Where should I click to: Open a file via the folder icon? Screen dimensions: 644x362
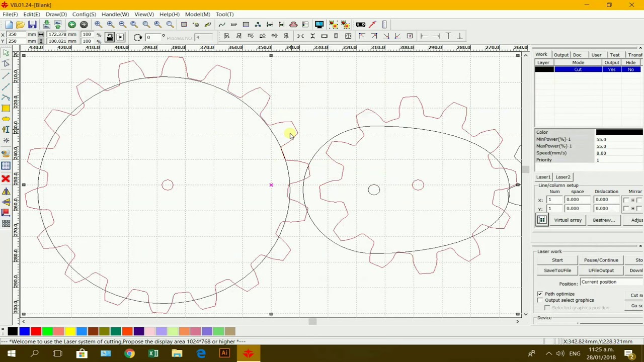pyautogui.click(x=21, y=25)
